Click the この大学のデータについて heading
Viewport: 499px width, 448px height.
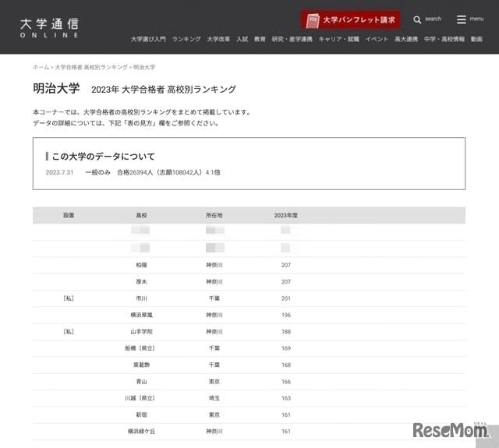104,156
